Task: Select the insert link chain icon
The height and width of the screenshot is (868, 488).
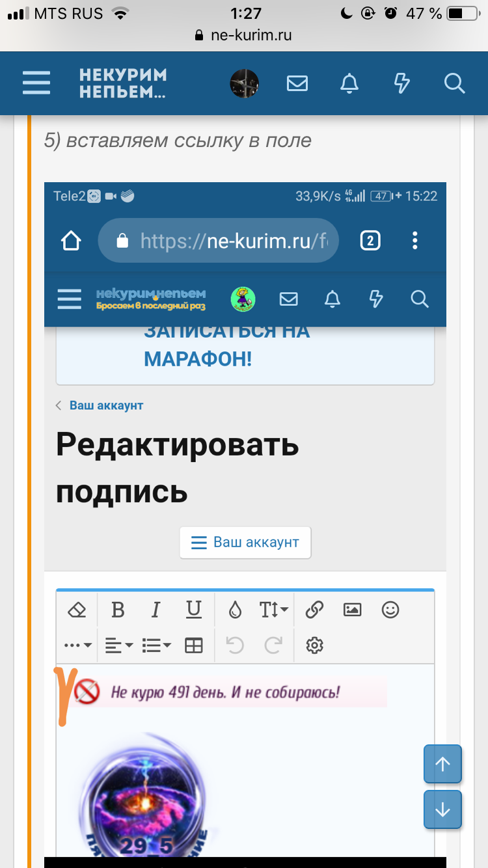Action: point(314,610)
